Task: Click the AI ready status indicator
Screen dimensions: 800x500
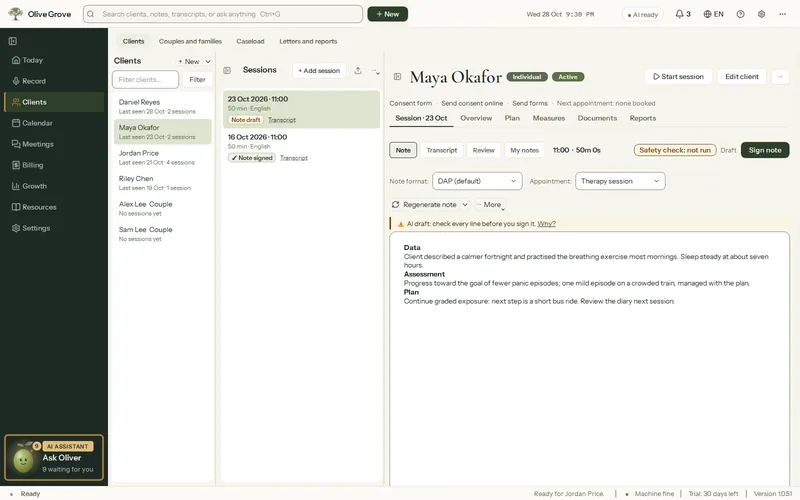Action: coord(642,14)
